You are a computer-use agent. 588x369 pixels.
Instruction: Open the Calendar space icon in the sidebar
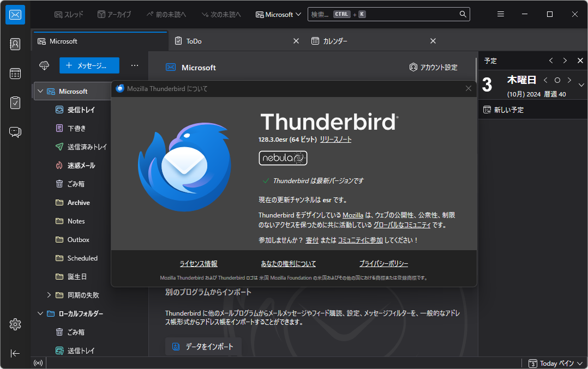point(15,73)
